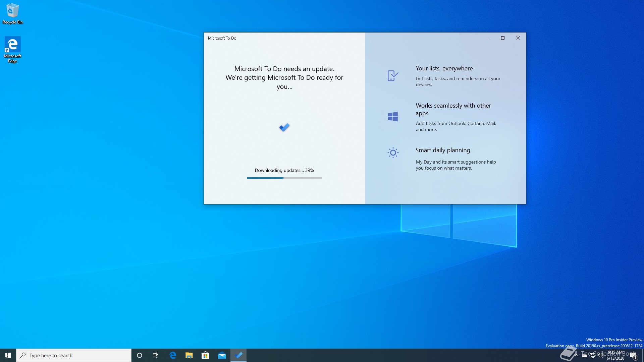The width and height of the screenshot is (644, 362).
Task: Open the clock showing 9:35 AM
Action: tap(615, 355)
